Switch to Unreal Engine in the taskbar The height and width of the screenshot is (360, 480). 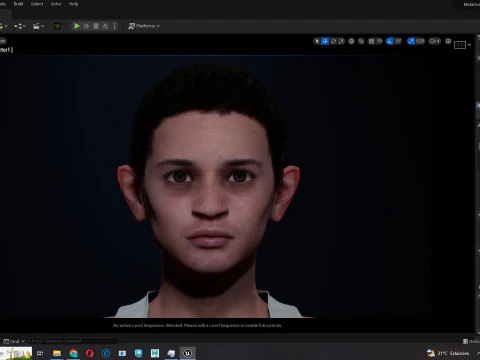click(188, 353)
